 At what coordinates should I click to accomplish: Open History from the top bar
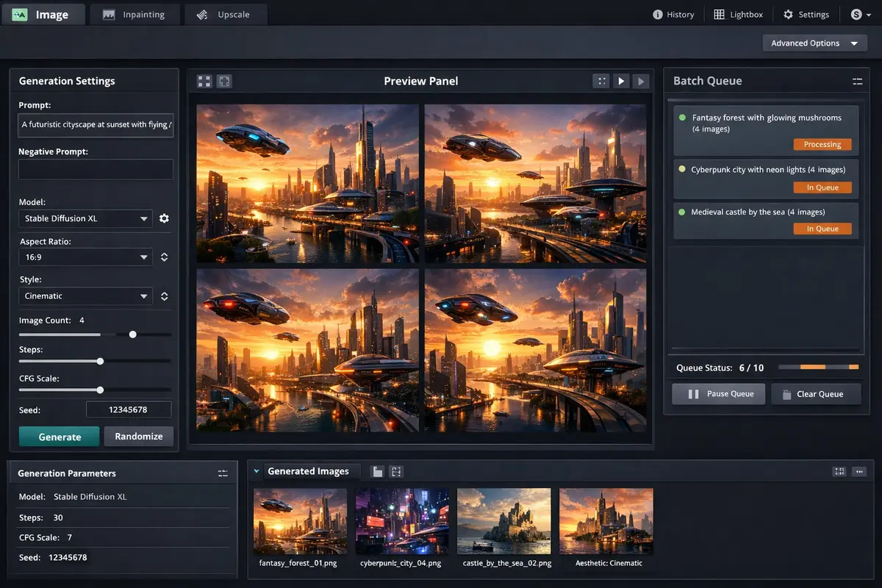pyautogui.click(x=673, y=15)
